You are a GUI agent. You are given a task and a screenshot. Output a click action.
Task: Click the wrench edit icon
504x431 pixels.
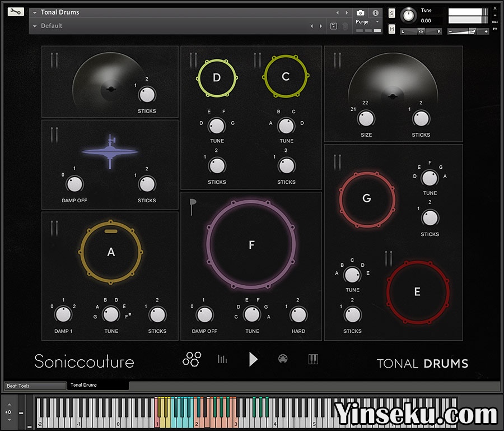click(x=16, y=11)
